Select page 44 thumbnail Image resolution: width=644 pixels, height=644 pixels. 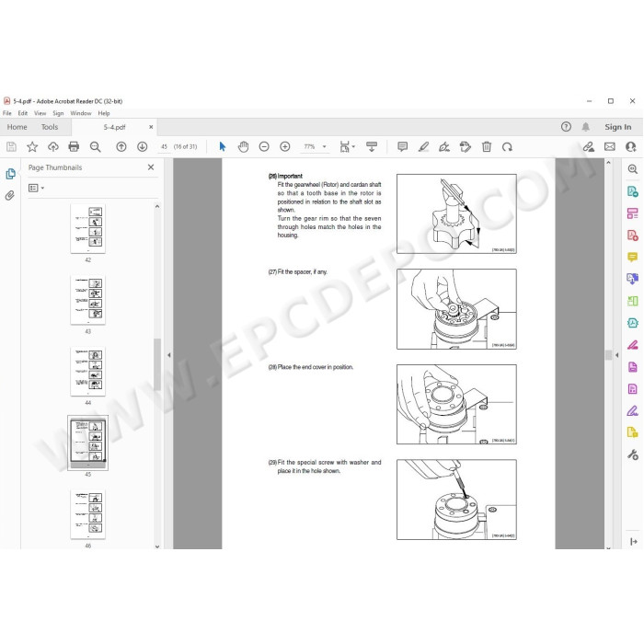(x=88, y=372)
